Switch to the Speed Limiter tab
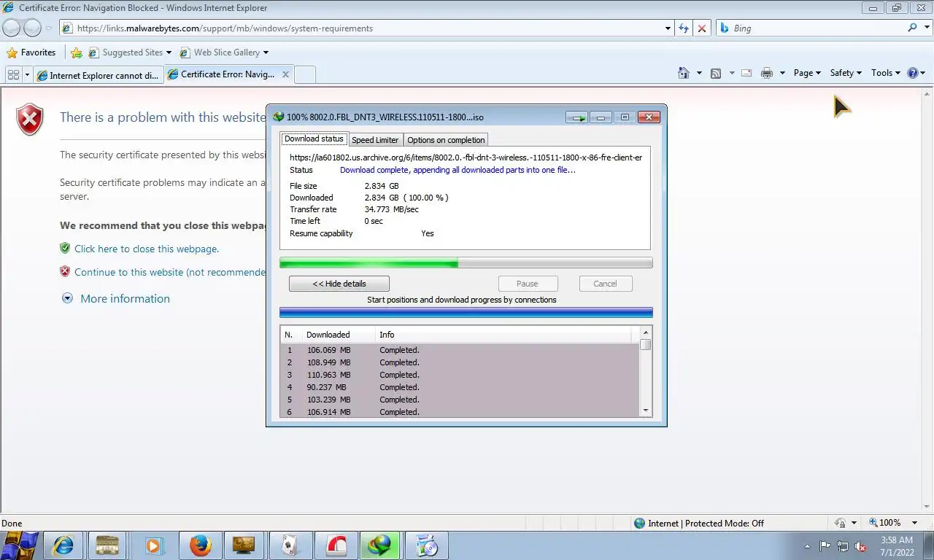 click(375, 140)
